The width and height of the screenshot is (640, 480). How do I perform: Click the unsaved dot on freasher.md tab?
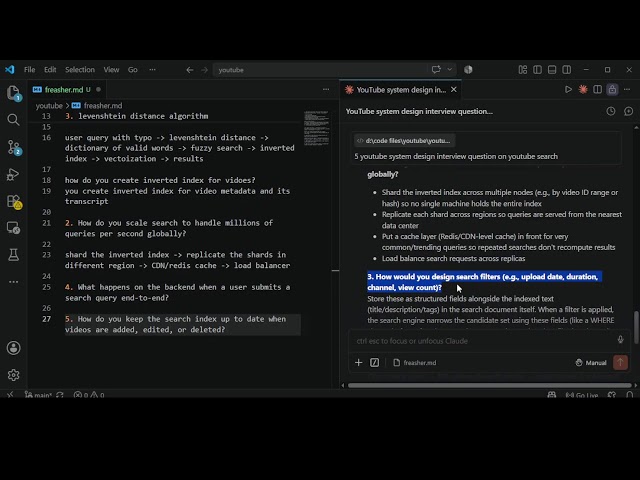pyautogui.click(x=98, y=89)
